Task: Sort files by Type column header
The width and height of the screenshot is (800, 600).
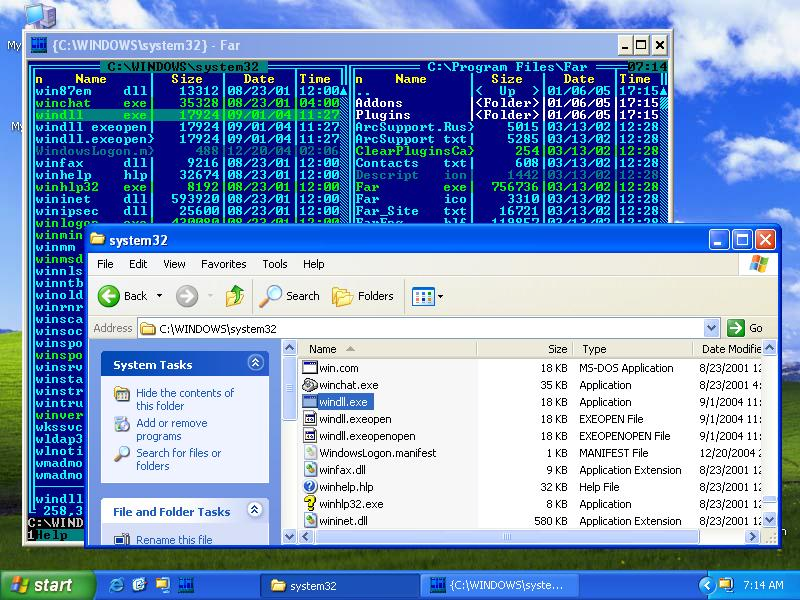Action: click(633, 349)
